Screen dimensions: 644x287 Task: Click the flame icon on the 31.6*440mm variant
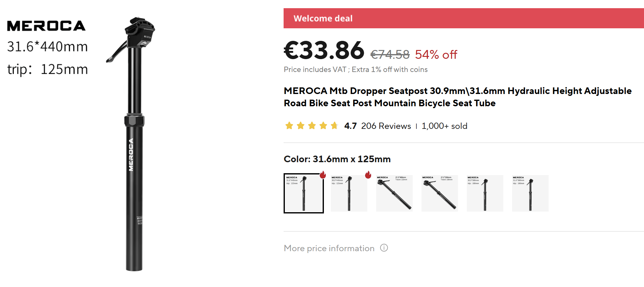click(x=323, y=175)
